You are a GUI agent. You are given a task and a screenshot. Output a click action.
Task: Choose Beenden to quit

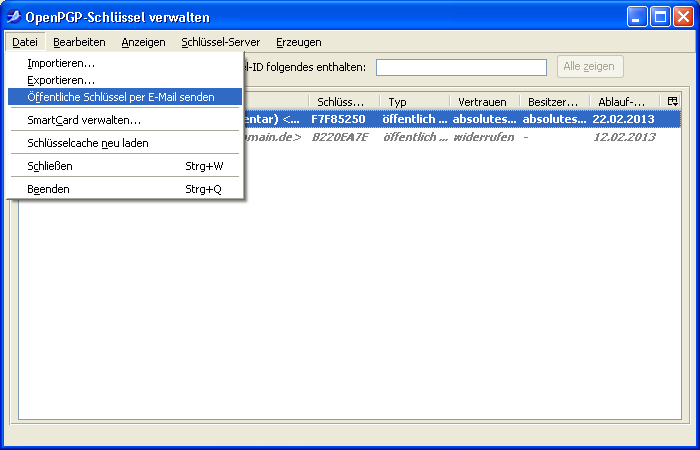click(x=125, y=189)
